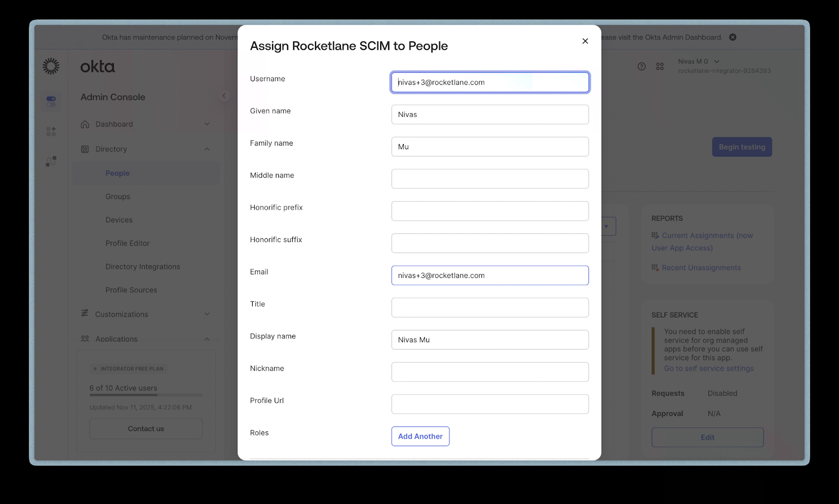The width and height of the screenshot is (839, 504).
Task: Close the Assign Rocketlane SCIM dialog
Action: tap(585, 41)
